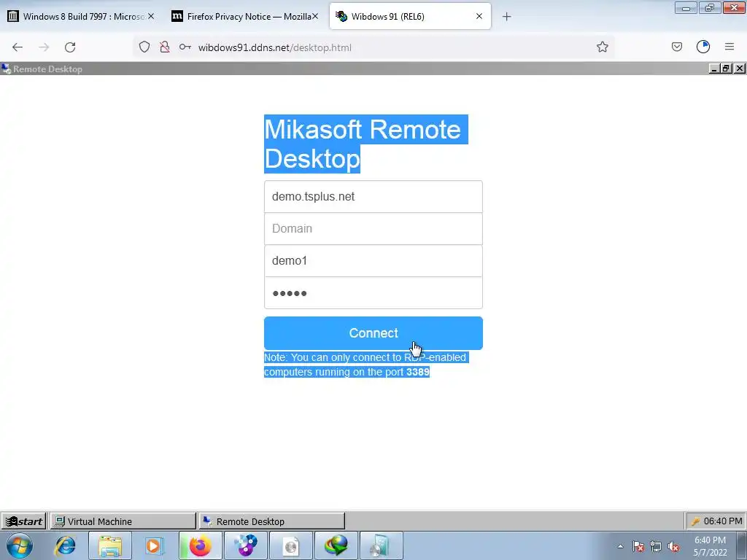Go back to previous page
The image size is (747, 560).
click(x=18, y=47)
